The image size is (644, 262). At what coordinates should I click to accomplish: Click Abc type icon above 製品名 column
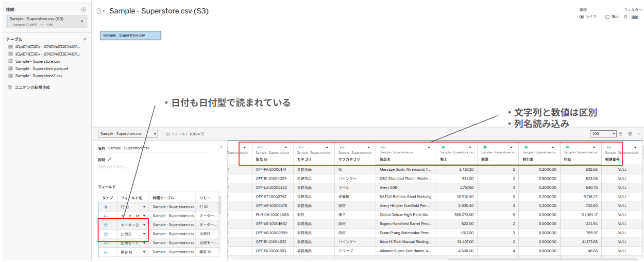click(383, 147)
